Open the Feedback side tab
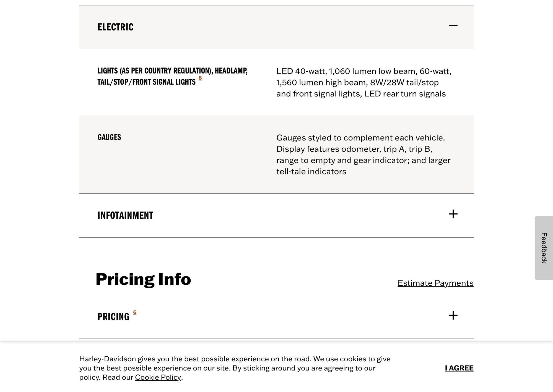The width and height of the screenshot is (553, 392). coord(544,248)
